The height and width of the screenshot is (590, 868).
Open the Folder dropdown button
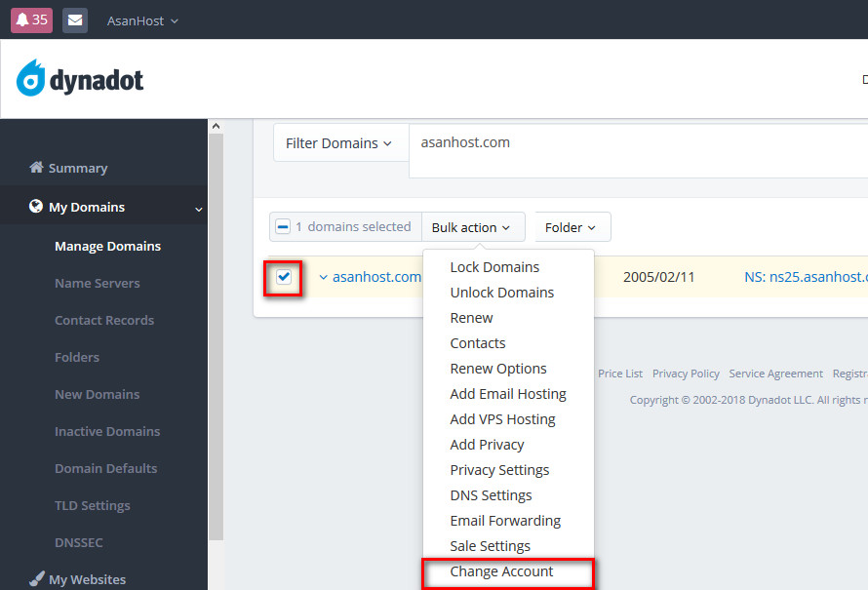point(572,227)
